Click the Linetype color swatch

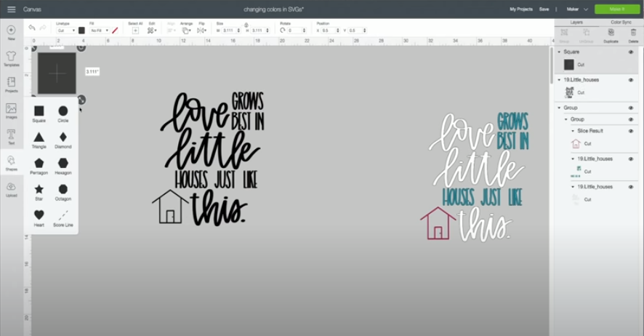click(81, 31)
